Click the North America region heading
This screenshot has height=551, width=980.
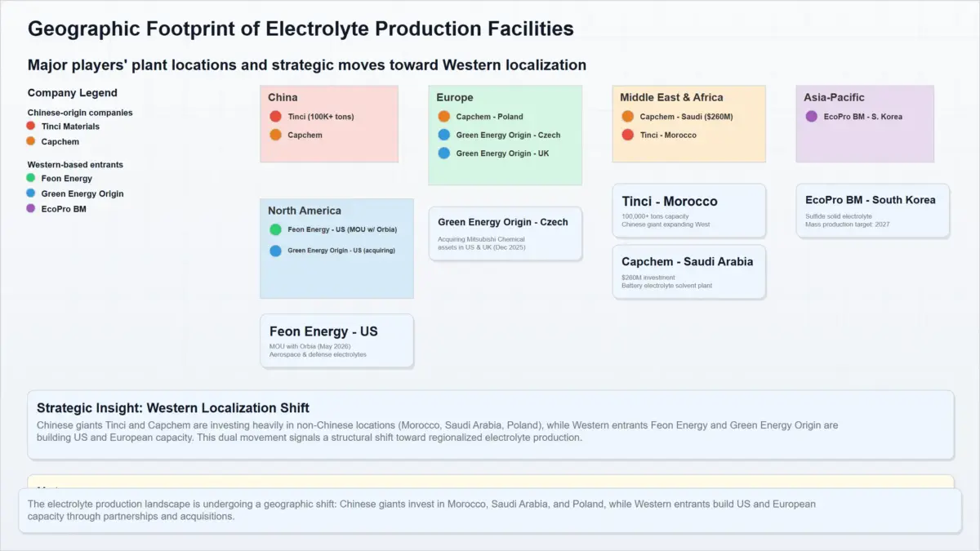pyautogui.click(x=305, y=211)
